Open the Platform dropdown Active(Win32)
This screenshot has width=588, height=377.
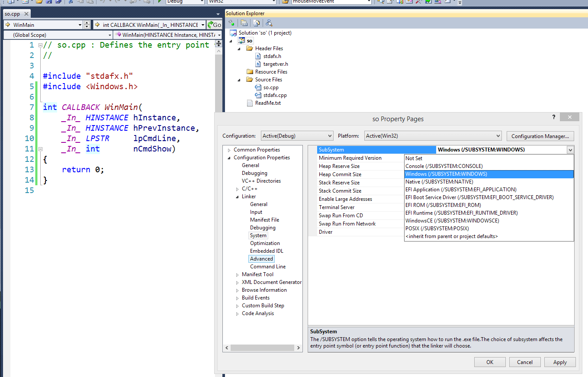[433, 136]
